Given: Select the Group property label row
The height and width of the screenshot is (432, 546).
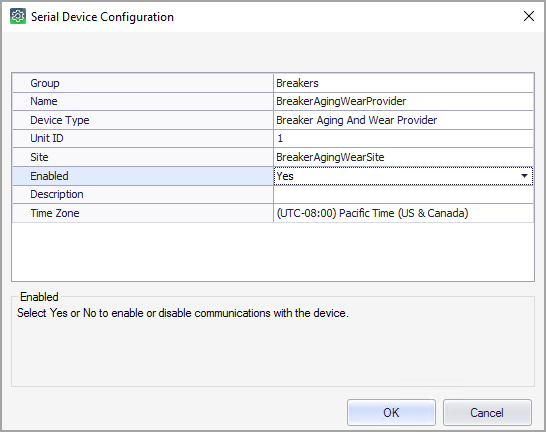Looking at the screenshot, I should [143, 83].
